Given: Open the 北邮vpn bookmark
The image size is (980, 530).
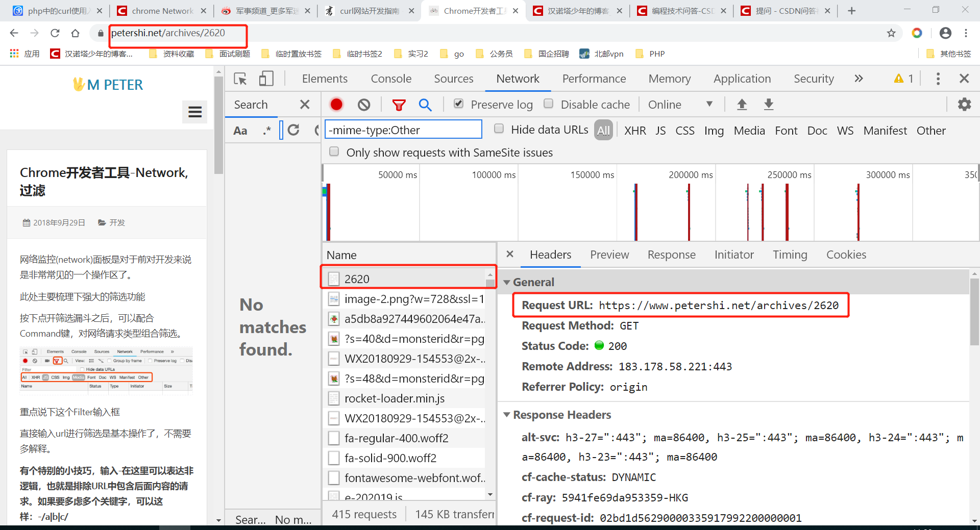Looking at the screenshot, I should pos(601,54).
